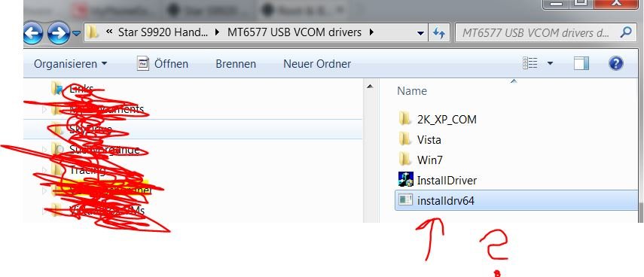644x277 pixels.
Task: Go back with the blue Back arrow
Action: (34, 34)
